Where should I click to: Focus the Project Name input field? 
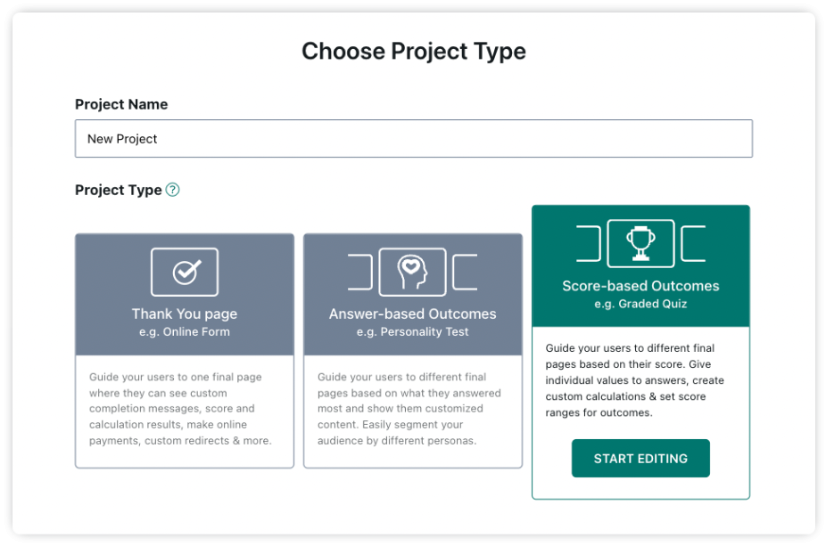coord(414,139)
